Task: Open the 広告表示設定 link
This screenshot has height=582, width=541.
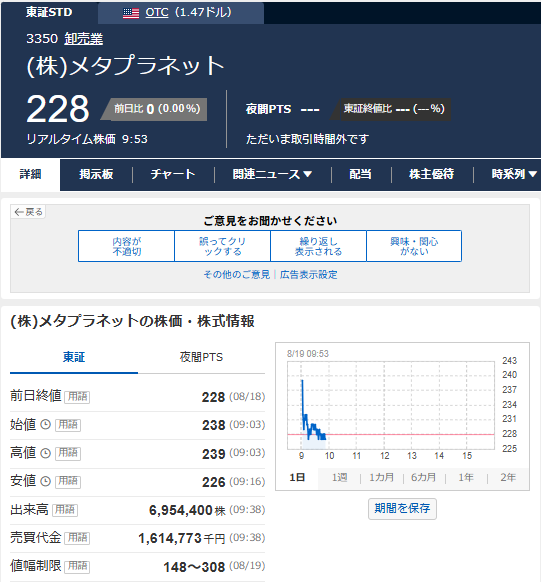Action: click(x=309, y=275)
